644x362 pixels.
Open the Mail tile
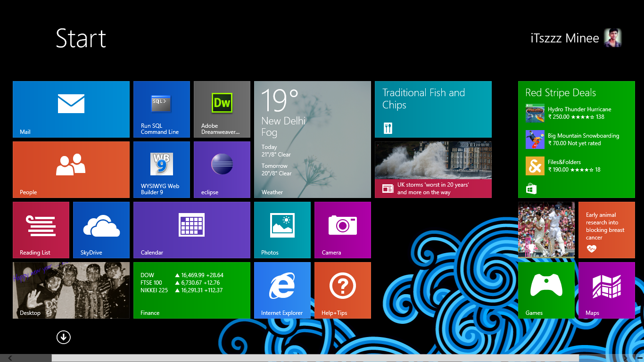click(x=71, y=109)
